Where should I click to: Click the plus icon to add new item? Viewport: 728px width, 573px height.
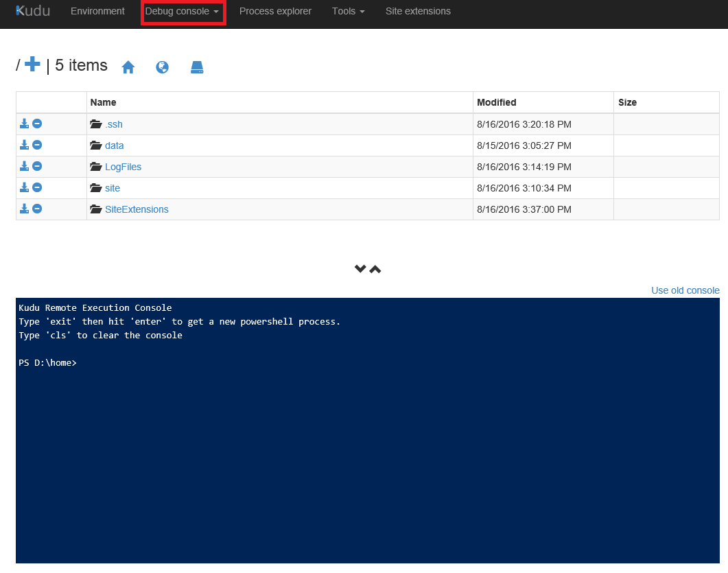click(x=32, y=65)
